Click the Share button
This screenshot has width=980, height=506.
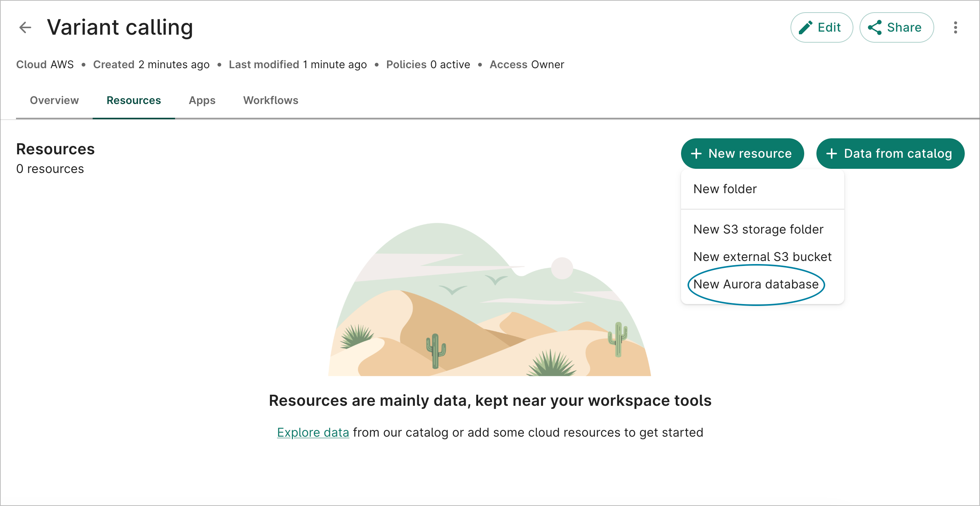pyautogui.click(x=896, y=27)
